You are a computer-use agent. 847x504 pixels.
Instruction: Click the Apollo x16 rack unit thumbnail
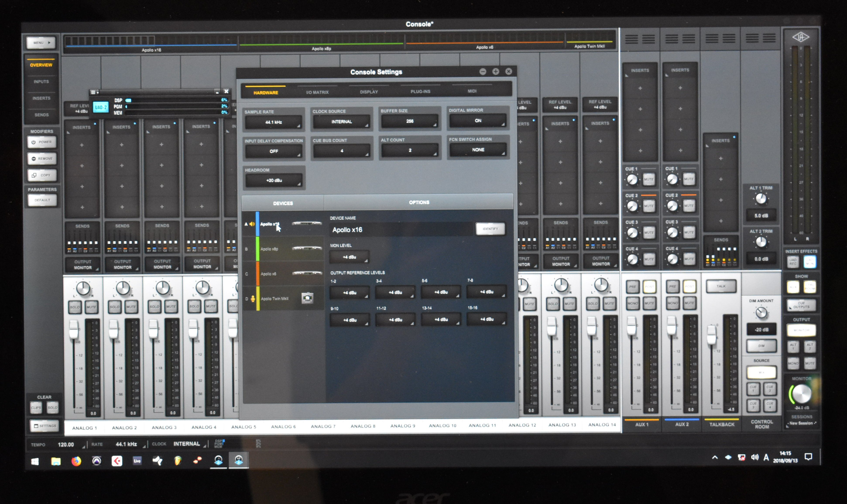(x=307, y=223)
